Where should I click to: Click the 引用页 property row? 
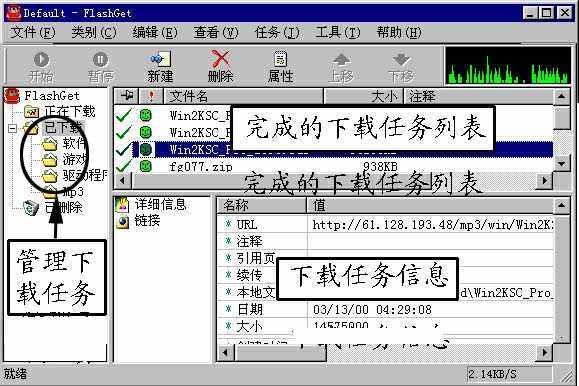point(386,259)
